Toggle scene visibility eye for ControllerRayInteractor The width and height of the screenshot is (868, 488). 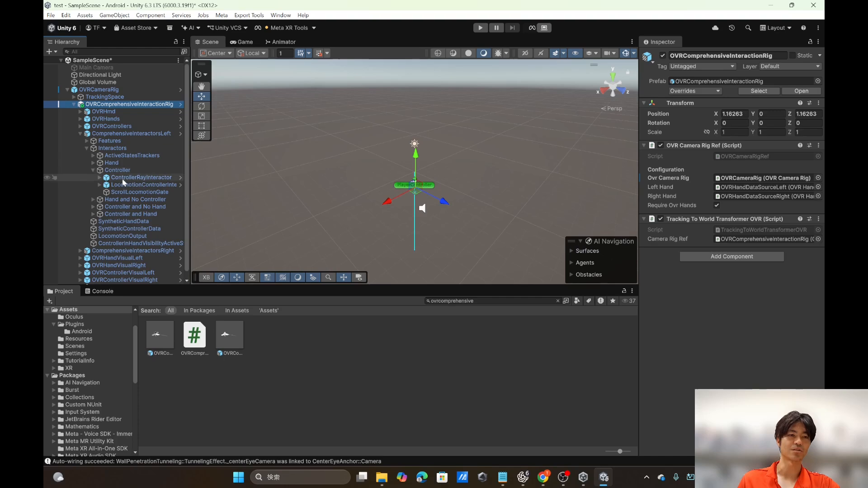(x=47, y=178)
